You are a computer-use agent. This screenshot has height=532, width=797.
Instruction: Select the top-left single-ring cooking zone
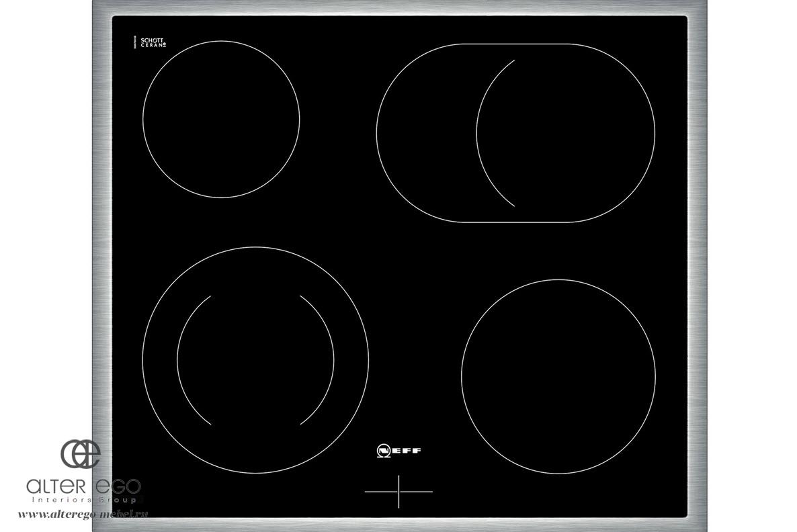221,120
